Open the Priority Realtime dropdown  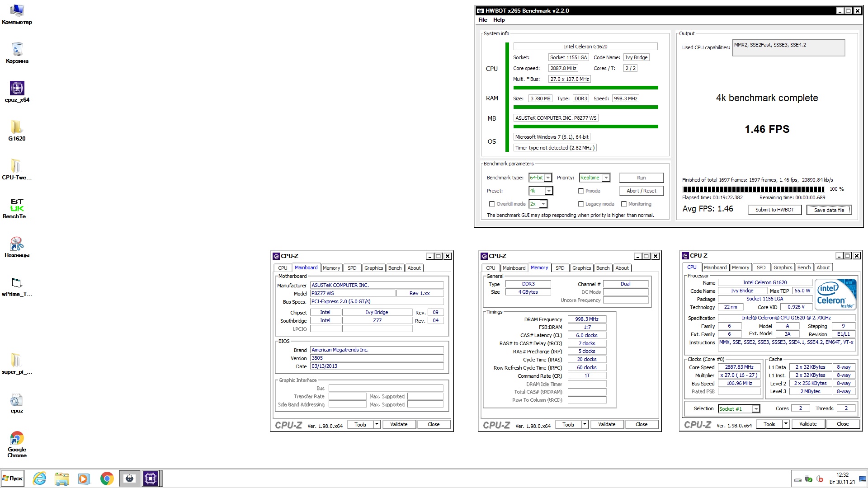(606, 178)
